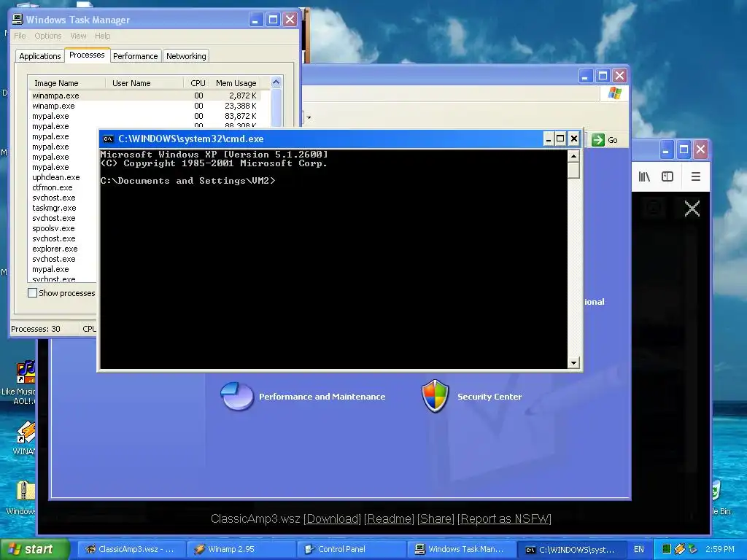Open the browser Library icon

click(x=644, y=176)
